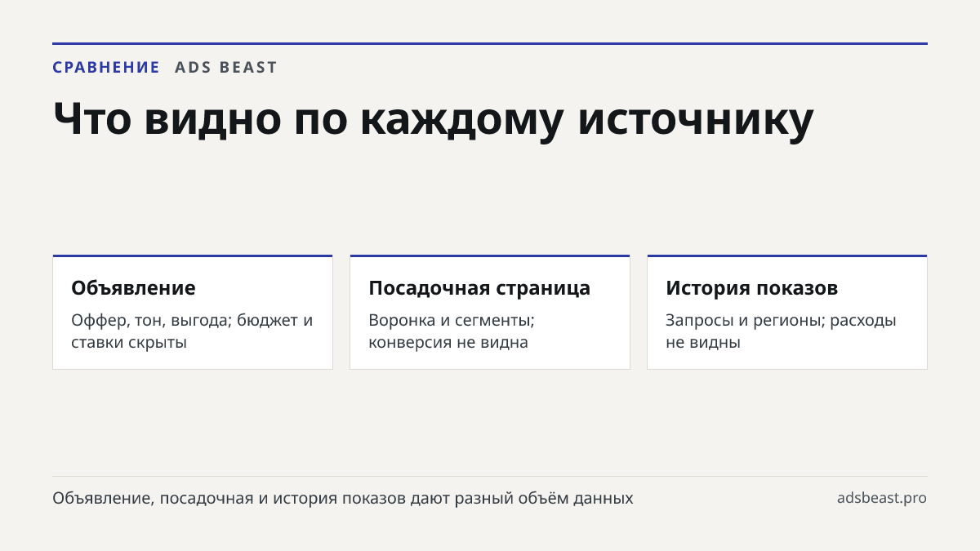Open the adsbeast.pro link in footer

[882, 498]
